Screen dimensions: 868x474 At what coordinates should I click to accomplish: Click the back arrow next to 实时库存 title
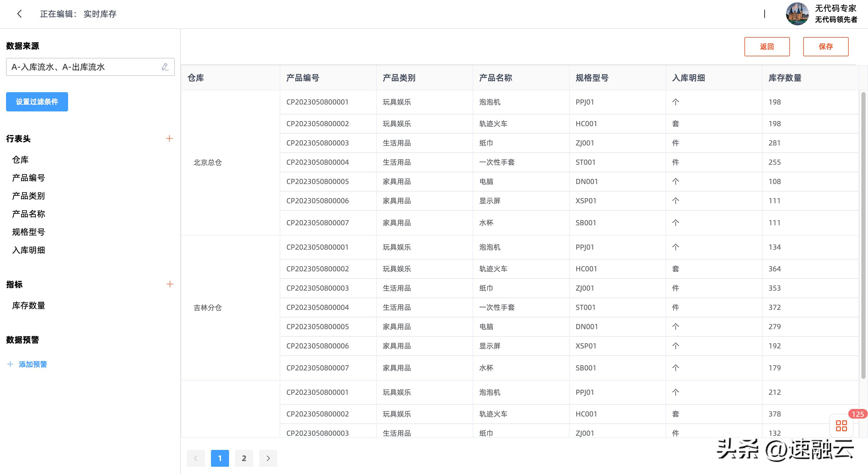pos(19,14)
